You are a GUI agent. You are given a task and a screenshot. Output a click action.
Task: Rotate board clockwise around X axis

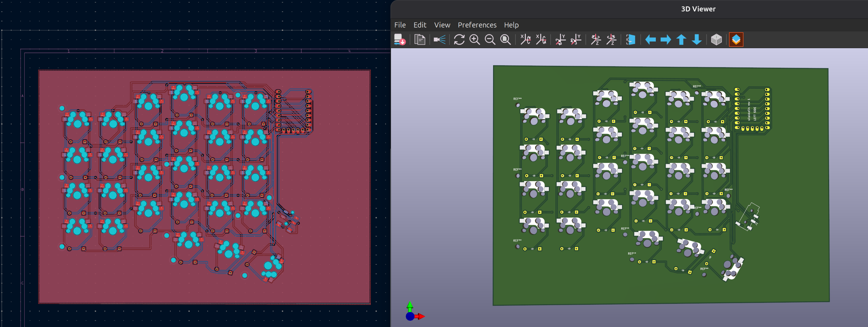[525, 40]
